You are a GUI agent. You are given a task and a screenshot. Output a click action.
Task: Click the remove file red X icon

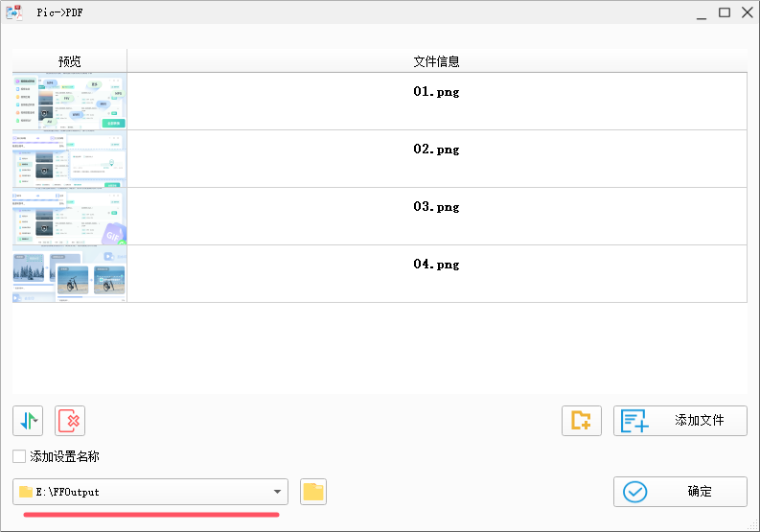tap(70, 421)
